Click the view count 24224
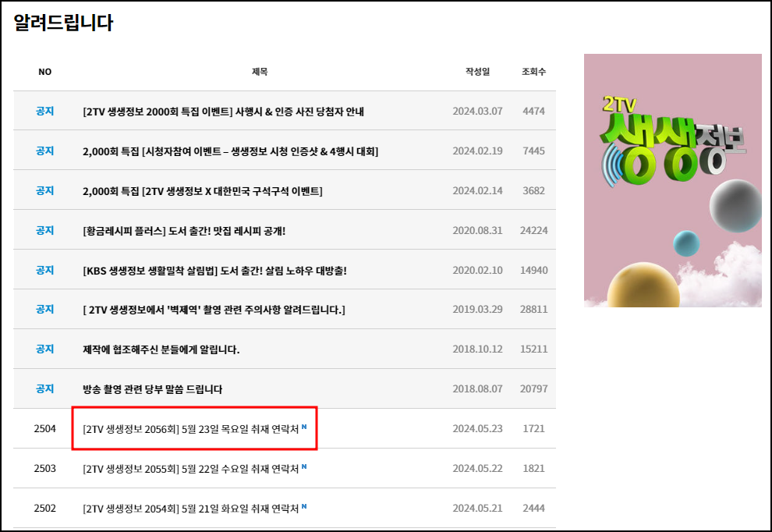The image size is (772, 532). [x=533, y=231]
